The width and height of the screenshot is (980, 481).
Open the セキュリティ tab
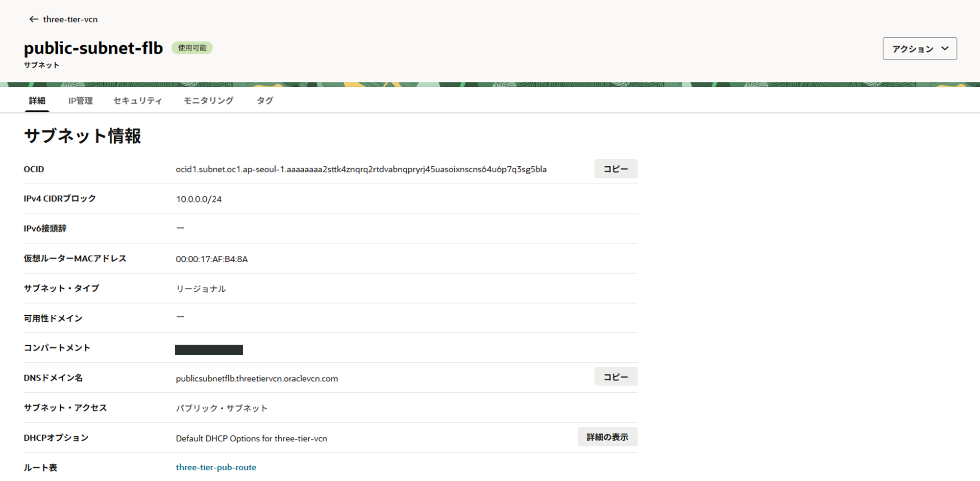(x=138, y=101)
